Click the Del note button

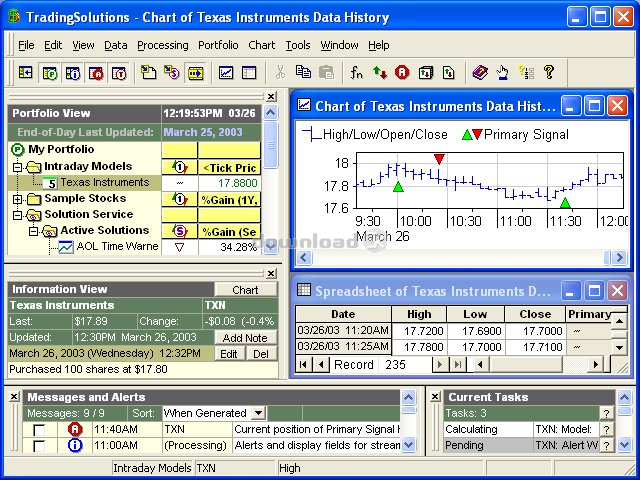[261, 354]
